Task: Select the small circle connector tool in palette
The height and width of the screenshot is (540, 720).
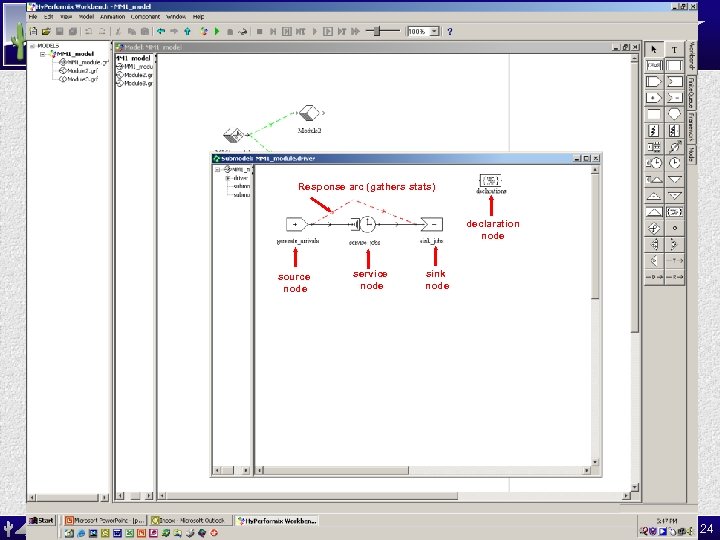Action: click(x=675, y=228)
